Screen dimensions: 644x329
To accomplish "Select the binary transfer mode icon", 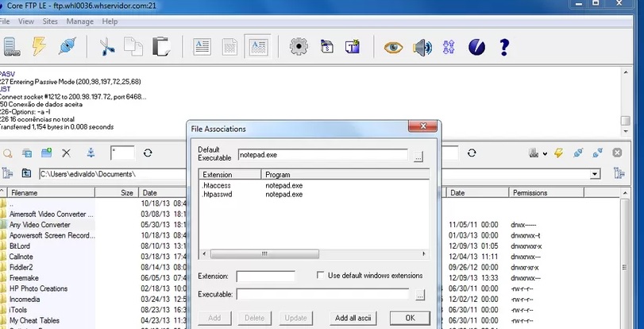I will [229, 47].
